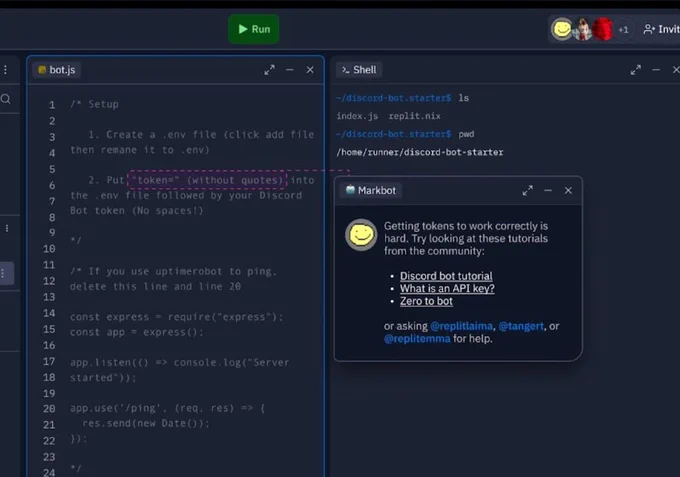Viewport: 680px width, 477px height.
Task: Select the res.send(new Date()); line
Action: 146,423
